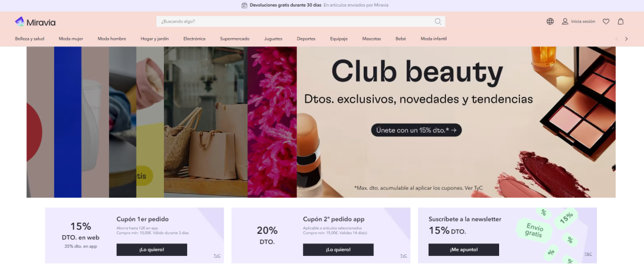Click the right arrow in category bar
644x278 pixels.
coord(626,39)
